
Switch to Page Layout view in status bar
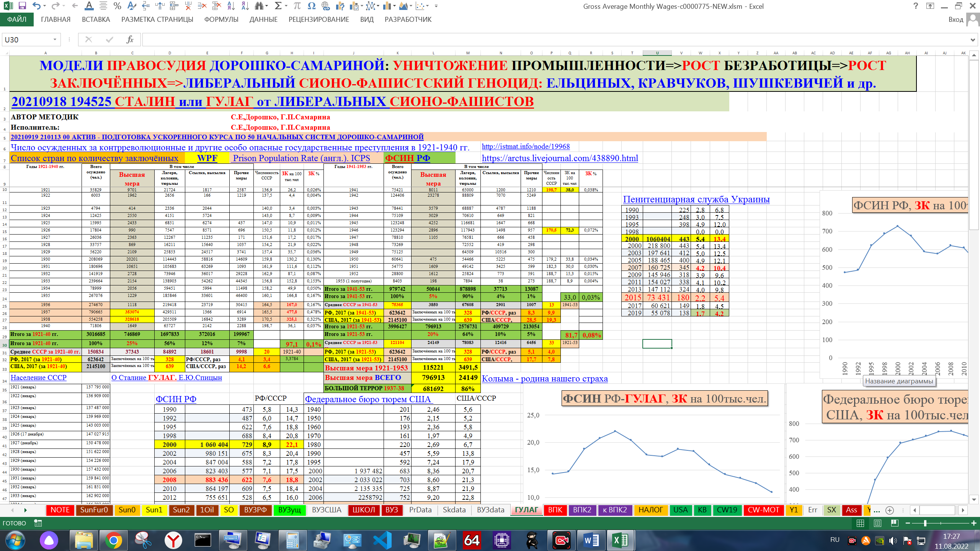tap(877, 523)
